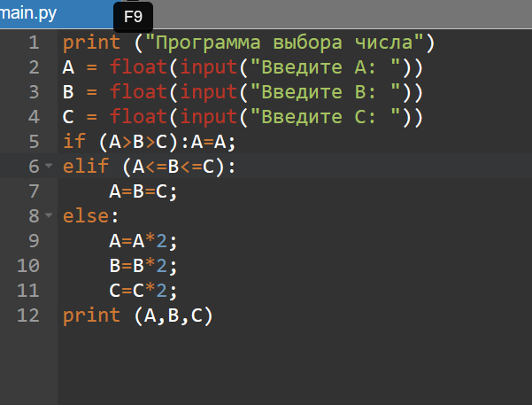Viewport: 532px width, 405px height.
Task: Place cursor in 'Введите C' input line
Action: pyautogui.click(x=243, y=117)
